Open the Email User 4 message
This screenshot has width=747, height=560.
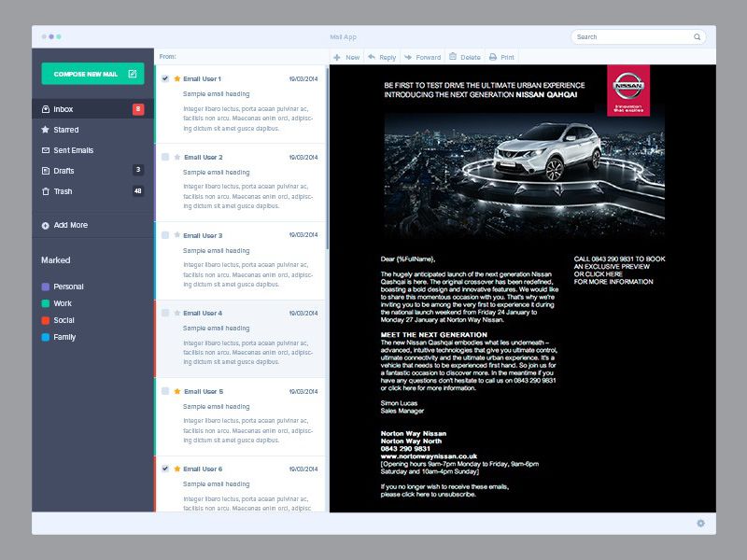point(241,339)
